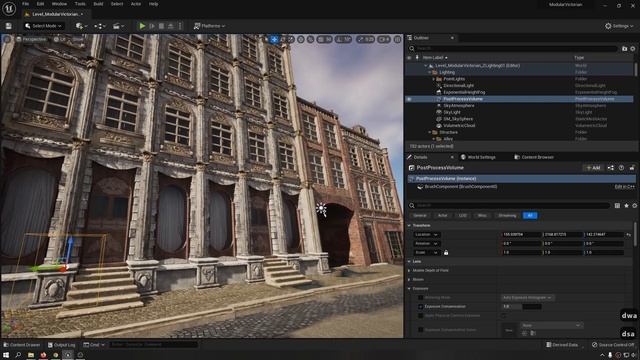Open Outliner settings gear
Screen dimensions: 640x360
633,49
